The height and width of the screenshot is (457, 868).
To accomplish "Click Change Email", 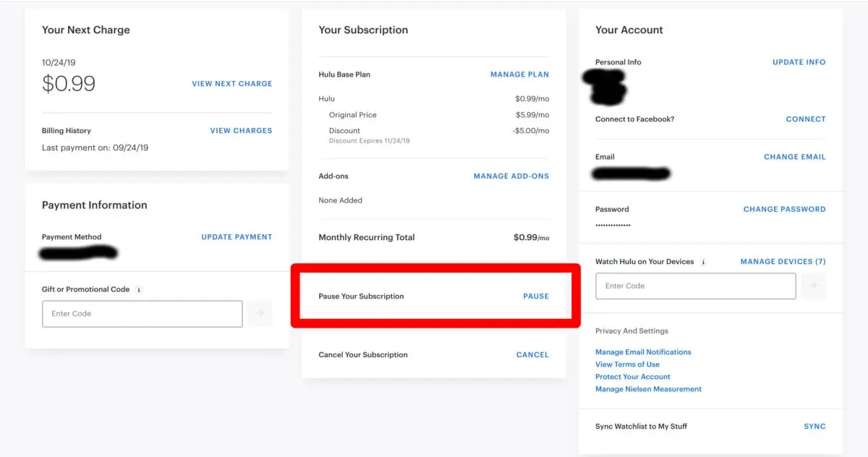I will click(x=794, y=157).
